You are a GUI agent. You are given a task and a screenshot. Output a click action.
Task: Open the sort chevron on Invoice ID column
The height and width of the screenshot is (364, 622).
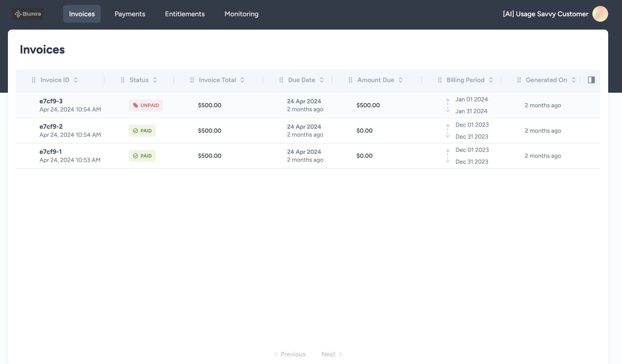[76, 80]
